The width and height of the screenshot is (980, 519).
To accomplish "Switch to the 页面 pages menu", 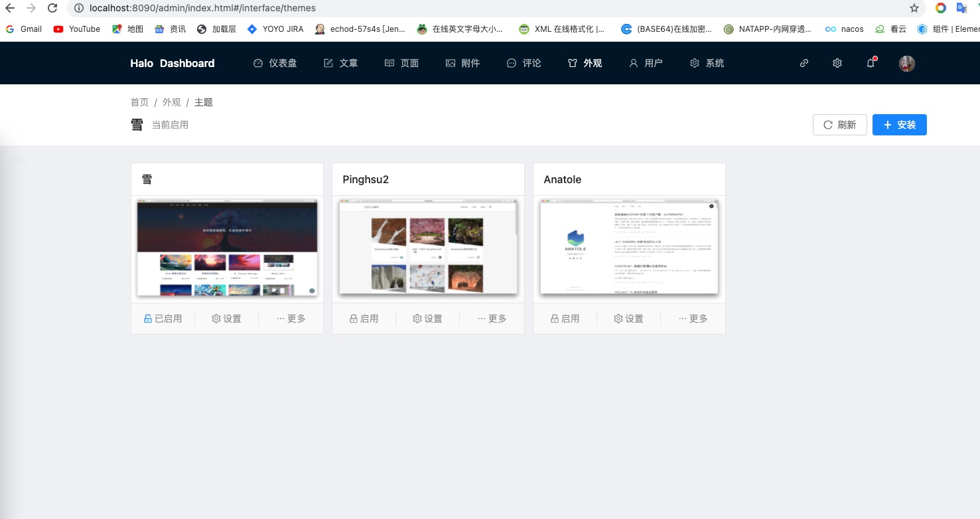I will [x=401, y=63].
